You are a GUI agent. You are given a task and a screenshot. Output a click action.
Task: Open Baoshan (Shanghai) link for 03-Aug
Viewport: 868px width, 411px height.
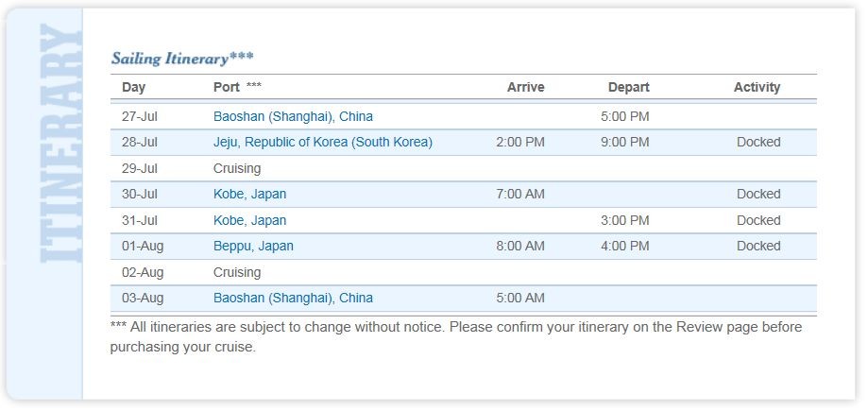coord(293,298)
